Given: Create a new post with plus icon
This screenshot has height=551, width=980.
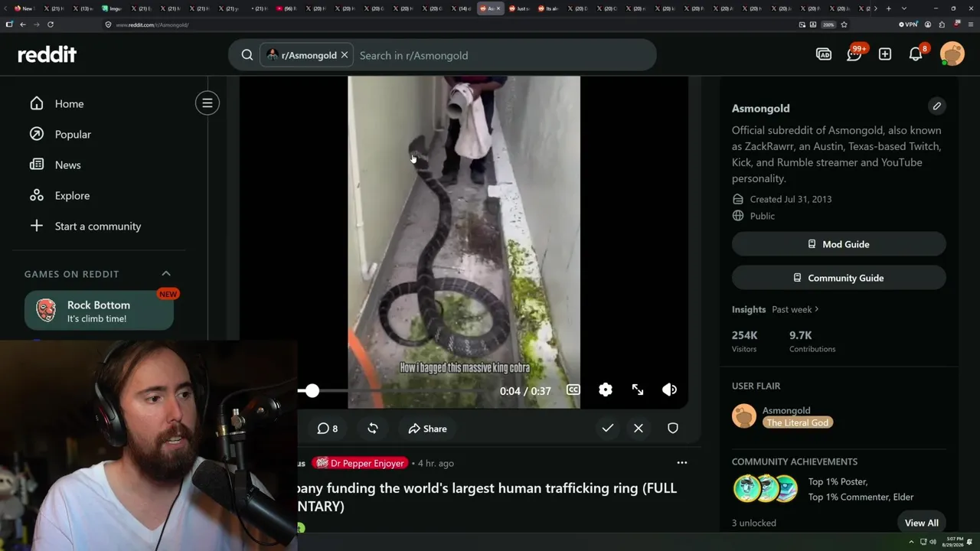Looking at the screenshot, I should 885,54.
